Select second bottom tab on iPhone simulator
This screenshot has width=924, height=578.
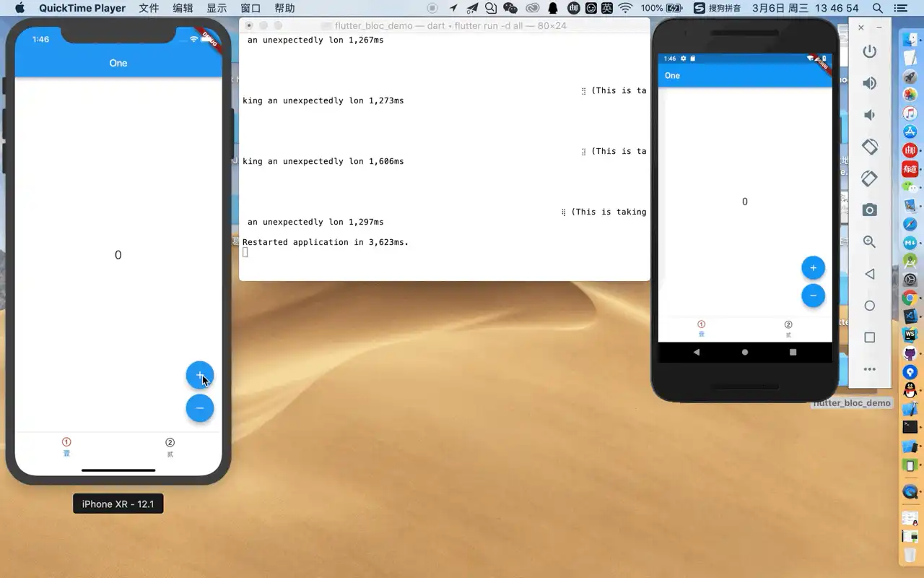point(170,447)
